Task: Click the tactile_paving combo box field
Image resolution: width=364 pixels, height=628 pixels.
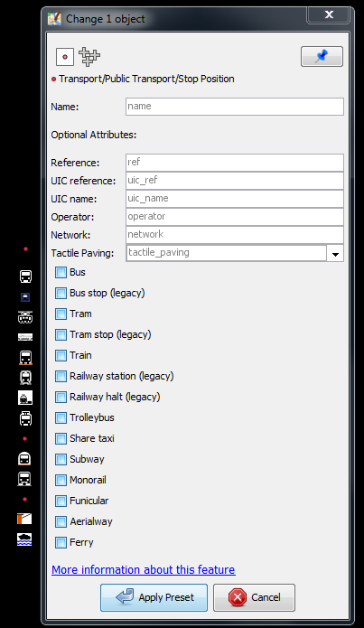Action: (x=226, y=253)
